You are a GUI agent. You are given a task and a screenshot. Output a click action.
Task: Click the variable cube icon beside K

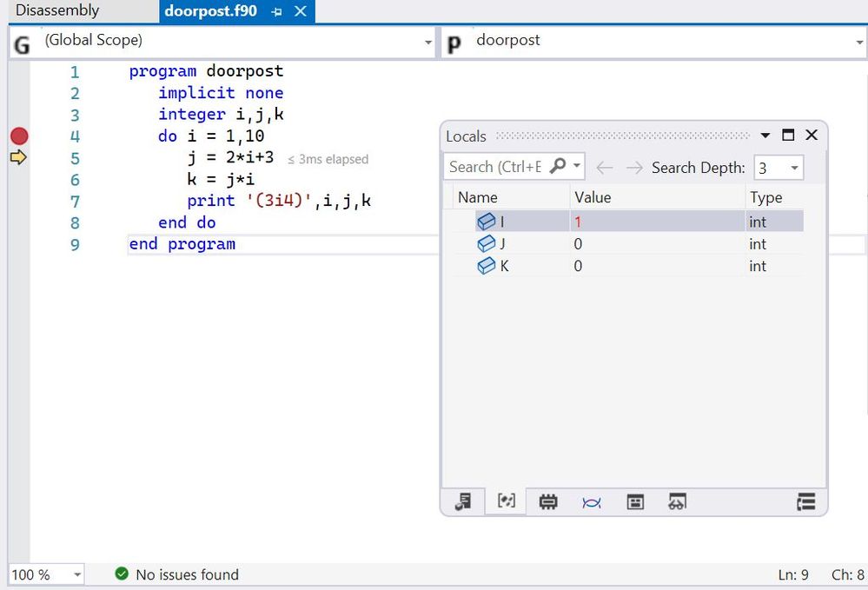tap(486, 266)
